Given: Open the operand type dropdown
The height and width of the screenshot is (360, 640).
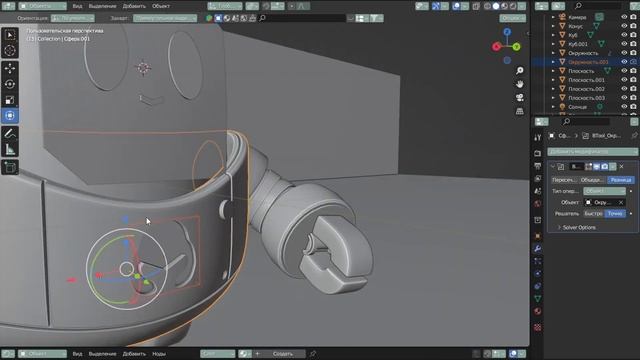Looking at the screenshot, I should pyautogui.click(x=604, y=191).
